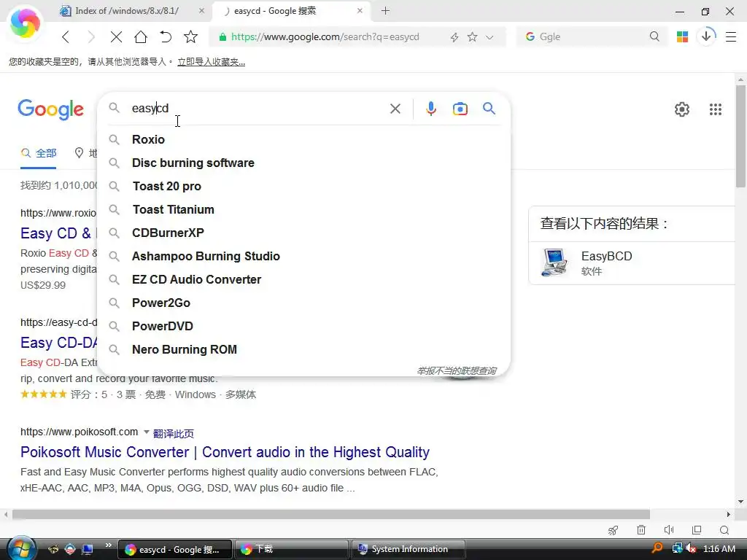This screenshot has width=747, height=560.
Task: Click the horizontal scrollbar thumb
Action: pyautogui.click(x=331, y=514)
